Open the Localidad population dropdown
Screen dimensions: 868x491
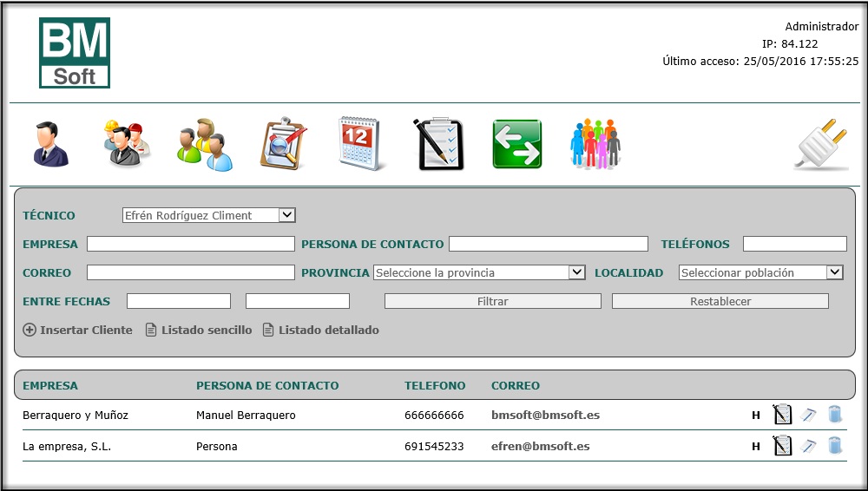point(760,272)
